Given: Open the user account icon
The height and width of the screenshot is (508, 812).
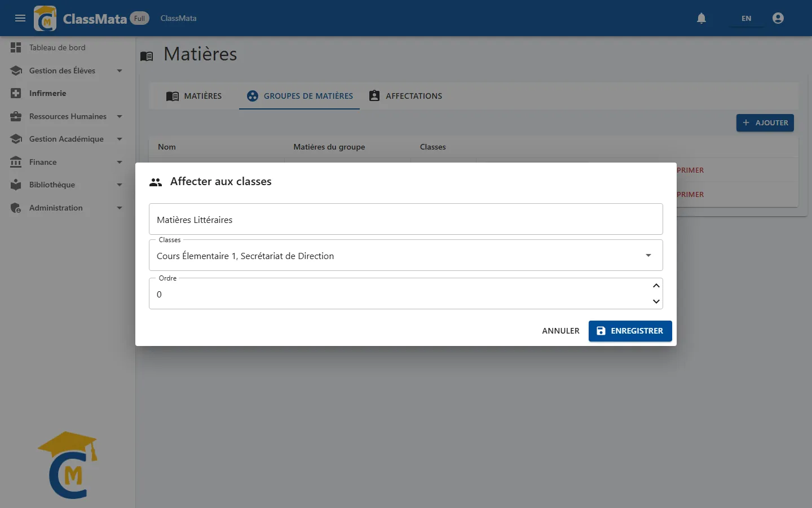Looking at the screenshot, I should pos(778,18).
